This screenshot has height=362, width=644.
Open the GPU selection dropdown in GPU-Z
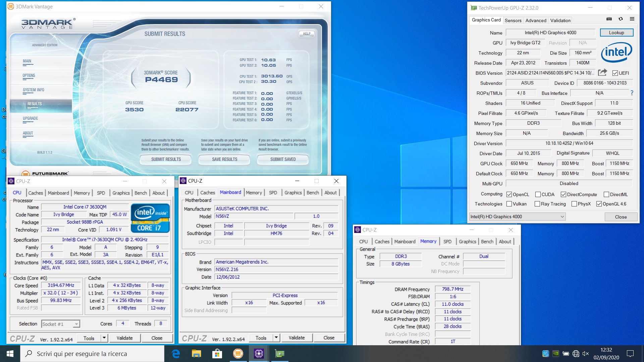[518, 217]
